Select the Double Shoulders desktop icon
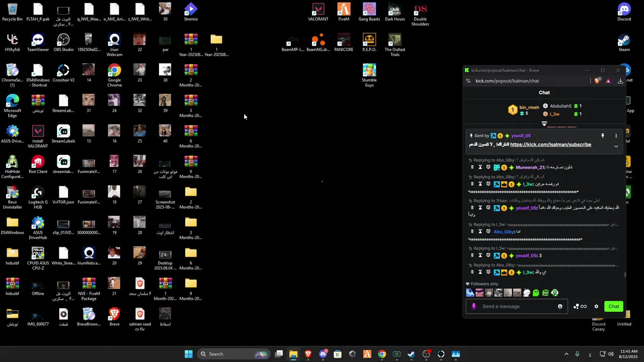The image size is (644, 362). click(x=420, y=15)
